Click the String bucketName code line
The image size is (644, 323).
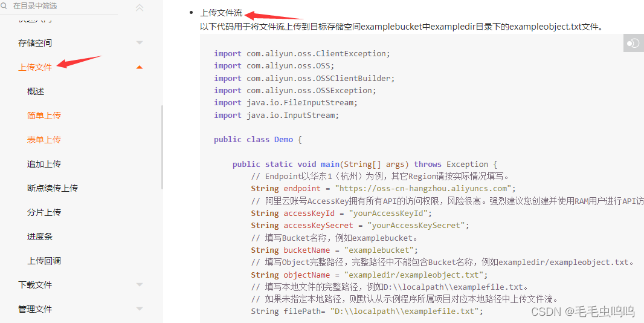335,250
